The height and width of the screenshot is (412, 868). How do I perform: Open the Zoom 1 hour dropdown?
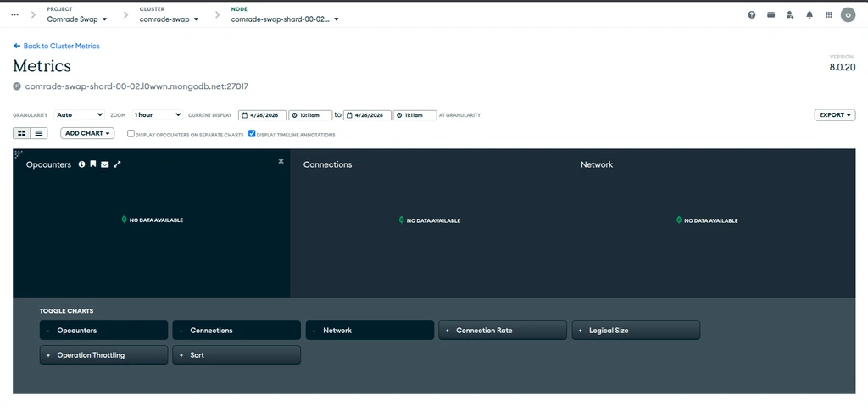pyautogui.click(x=158, y=114)
